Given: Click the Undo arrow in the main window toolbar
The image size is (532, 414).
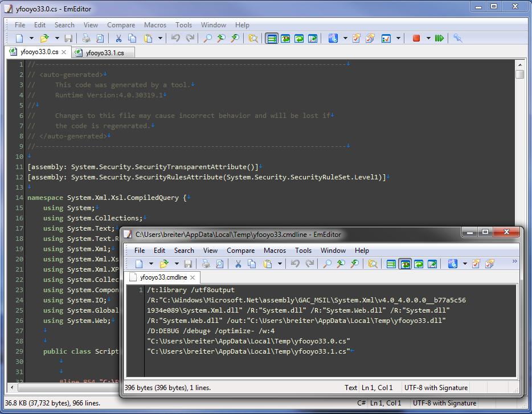Looking at the screenshot, I should pos(175,39).
